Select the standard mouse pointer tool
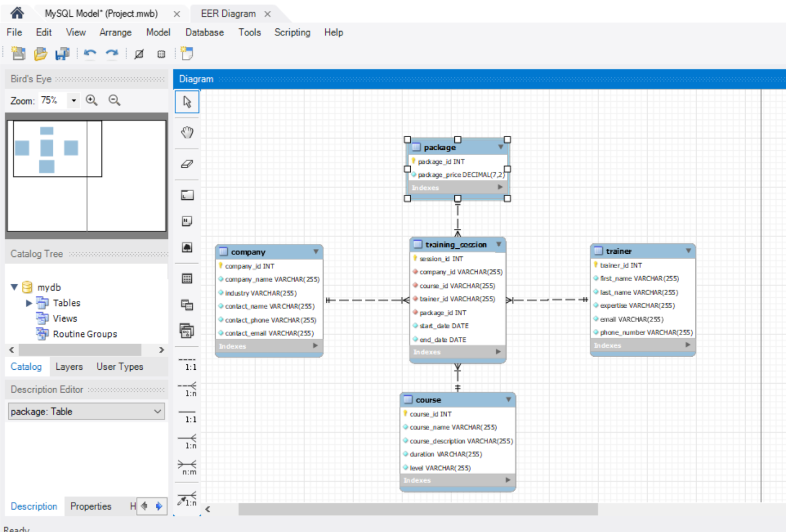Viewport: 786px width, 532px height. (x=187, y=101)
